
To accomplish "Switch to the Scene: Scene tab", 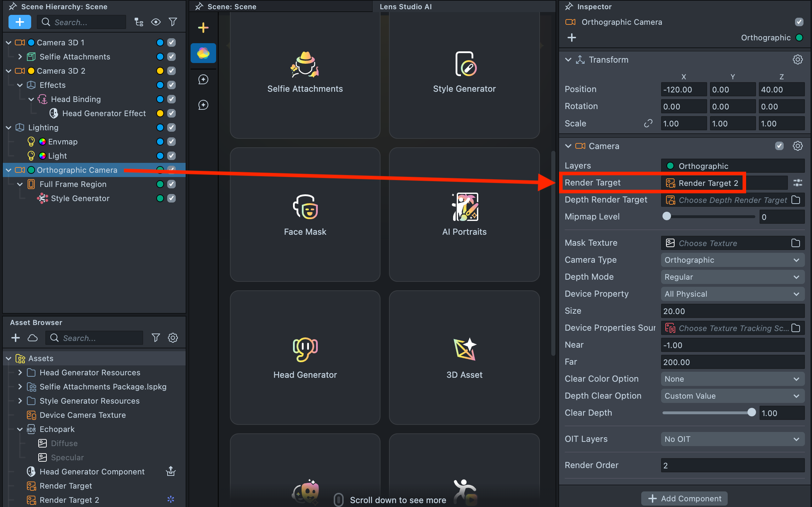I will click(232, 6).
